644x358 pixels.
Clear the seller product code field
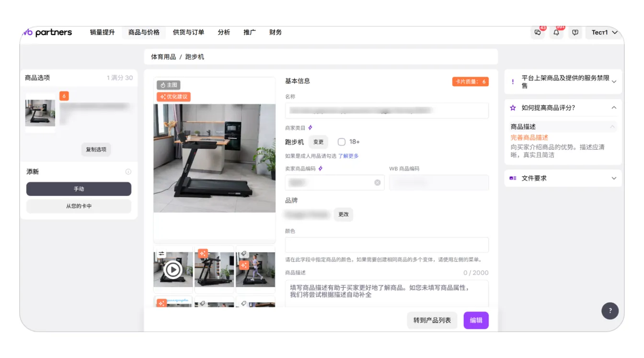(378, 182)
